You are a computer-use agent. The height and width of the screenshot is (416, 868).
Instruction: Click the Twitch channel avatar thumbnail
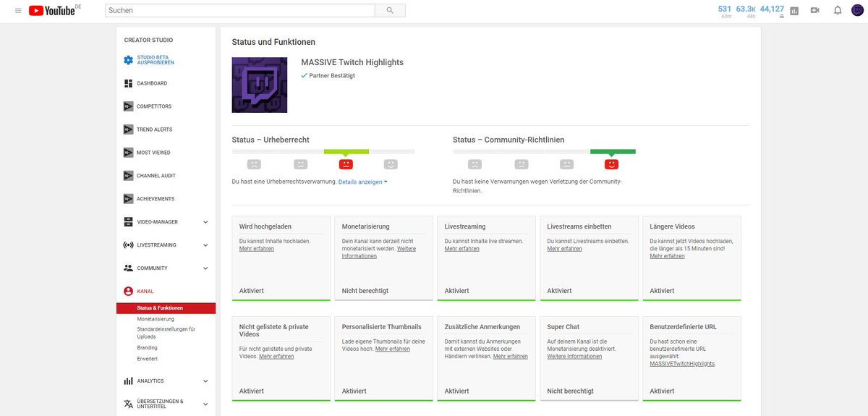(260, 85)
